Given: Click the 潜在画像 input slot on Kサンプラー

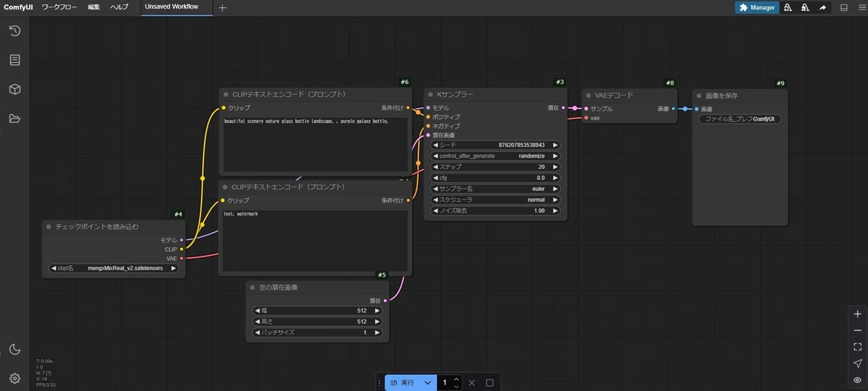Looking at the screenshot, I should click(x=428, y=134).
